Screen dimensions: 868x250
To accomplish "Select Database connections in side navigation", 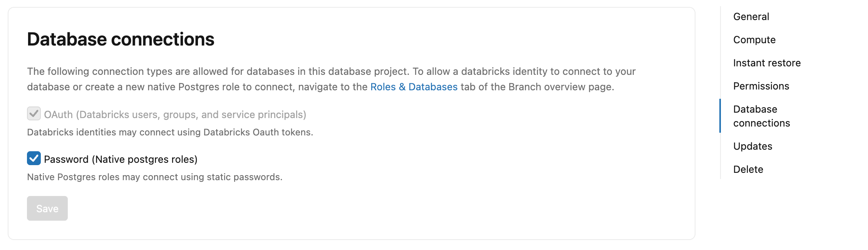I will point(755,110).
